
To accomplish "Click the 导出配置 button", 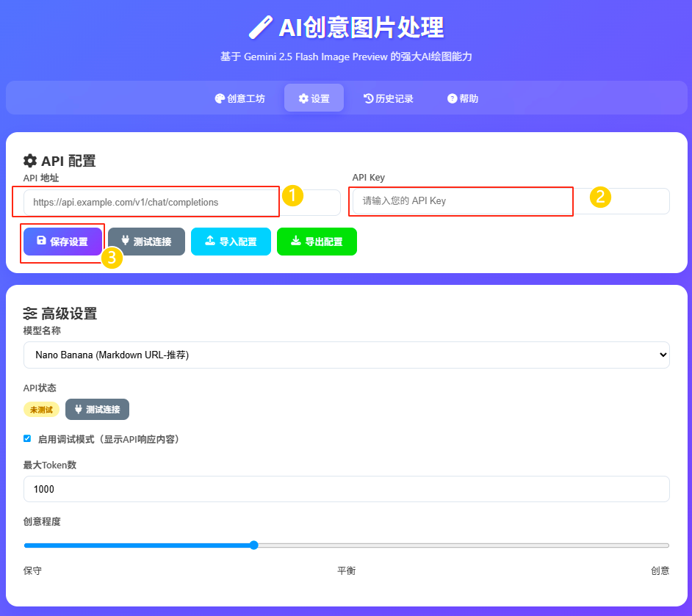I will click(317, 241).
